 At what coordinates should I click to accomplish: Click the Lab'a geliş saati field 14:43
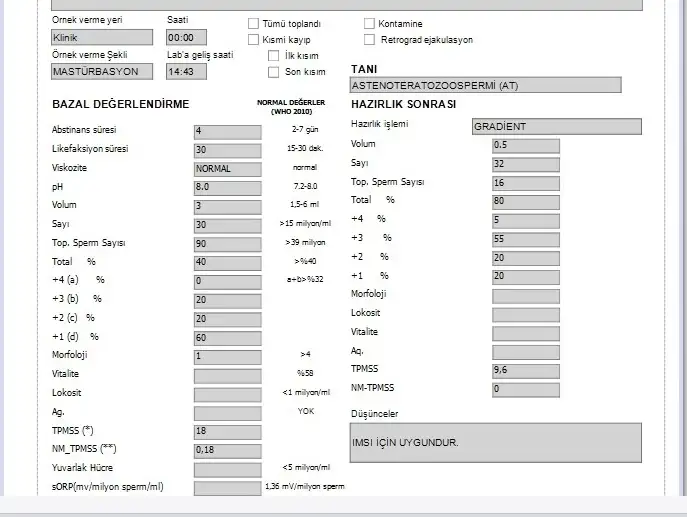tap(186, 72)
